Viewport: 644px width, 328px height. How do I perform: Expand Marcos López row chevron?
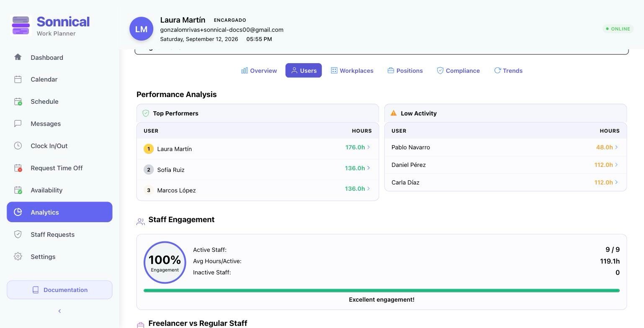point(368,189)
